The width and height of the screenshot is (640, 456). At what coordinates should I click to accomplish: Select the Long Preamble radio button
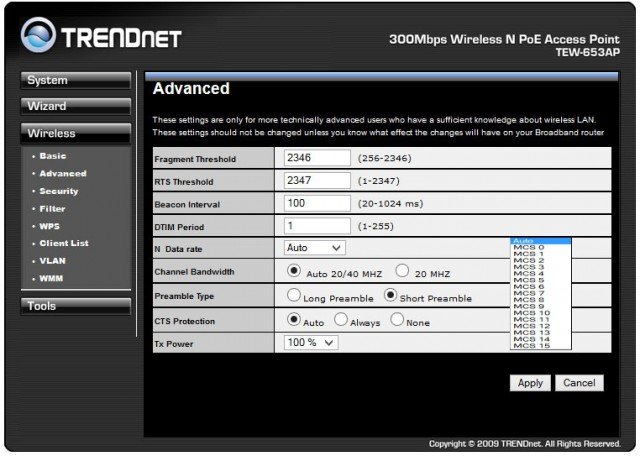[294, 296]
